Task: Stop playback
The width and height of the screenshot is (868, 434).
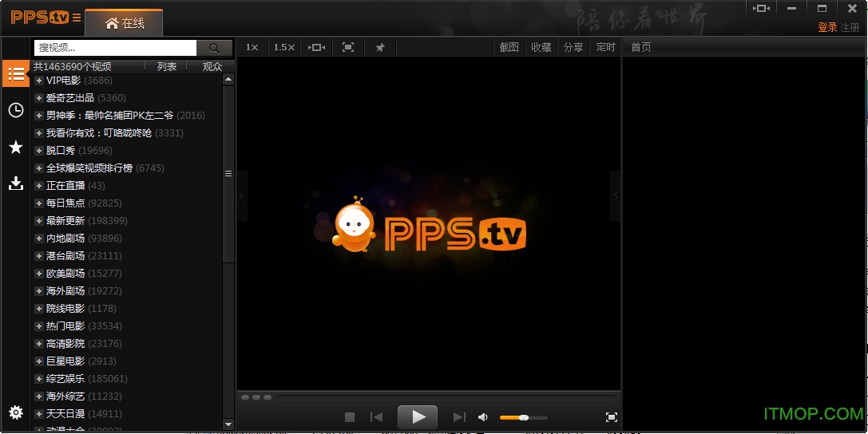Action: (x=349, y=417)
